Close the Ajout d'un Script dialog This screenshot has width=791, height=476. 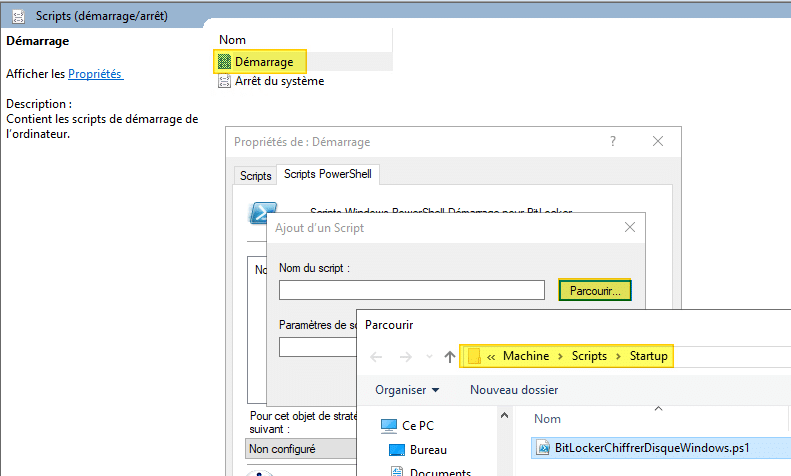(630, 227)
